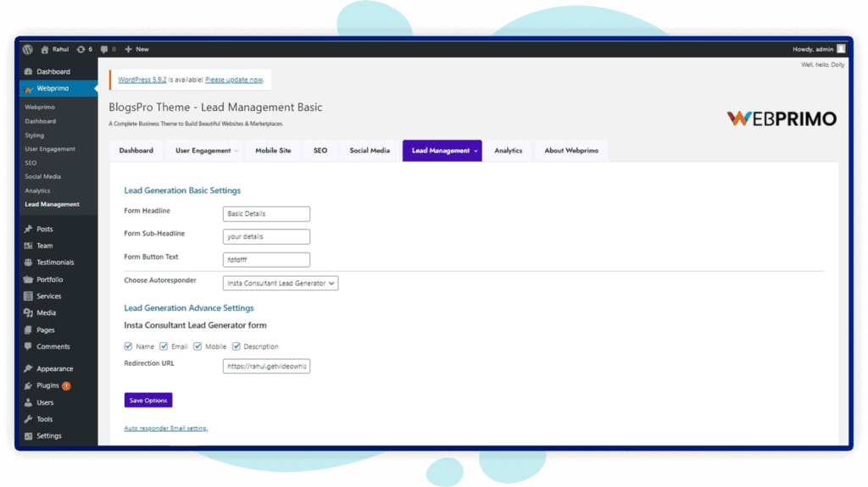
Task: Open User Engagement in the sidebar submenu
Action: [50, 149]
